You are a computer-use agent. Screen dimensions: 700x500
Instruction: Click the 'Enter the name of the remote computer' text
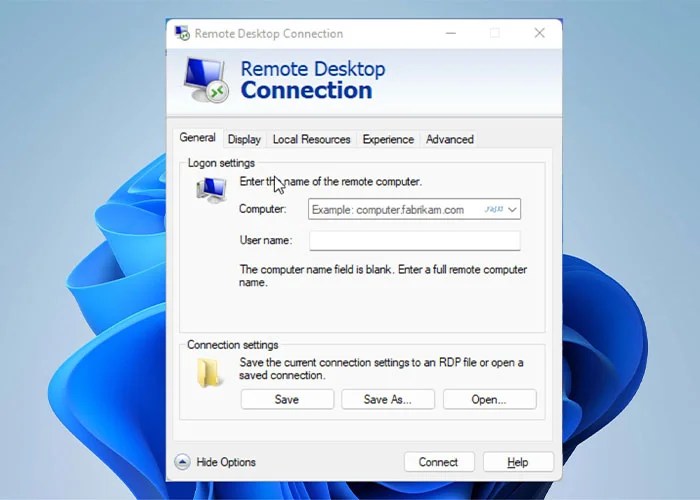coord(330,182)
